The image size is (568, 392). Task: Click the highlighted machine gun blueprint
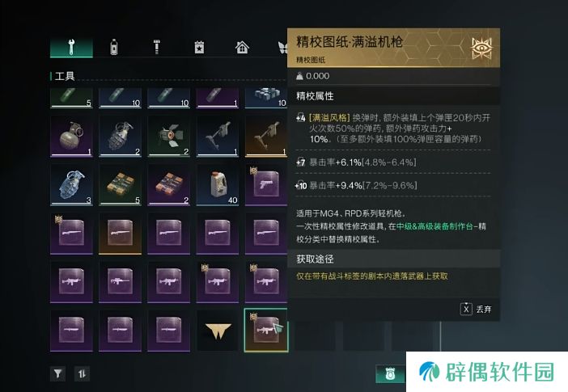click(266, 330)
